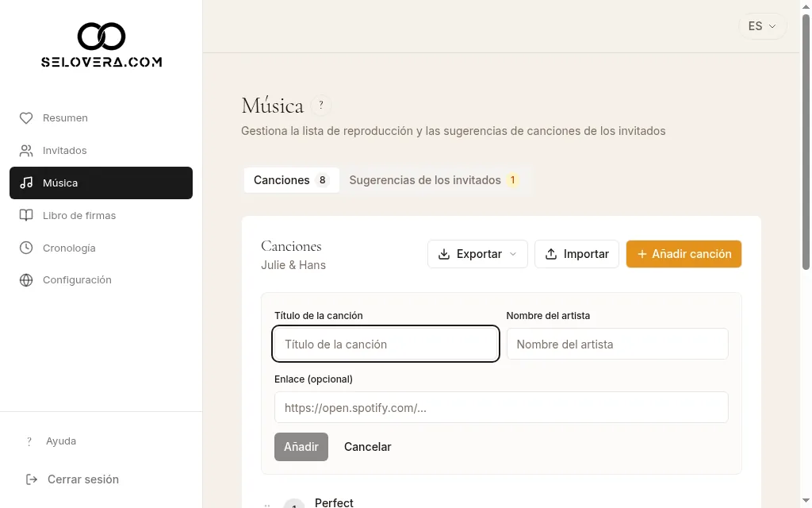812x508 pixels.
Task: Open Invitados in the sidebar
Action: click(101, 151)
